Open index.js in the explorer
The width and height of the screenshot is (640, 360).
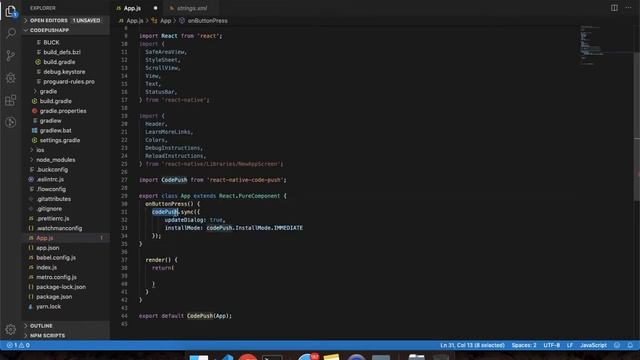(47, 268)
